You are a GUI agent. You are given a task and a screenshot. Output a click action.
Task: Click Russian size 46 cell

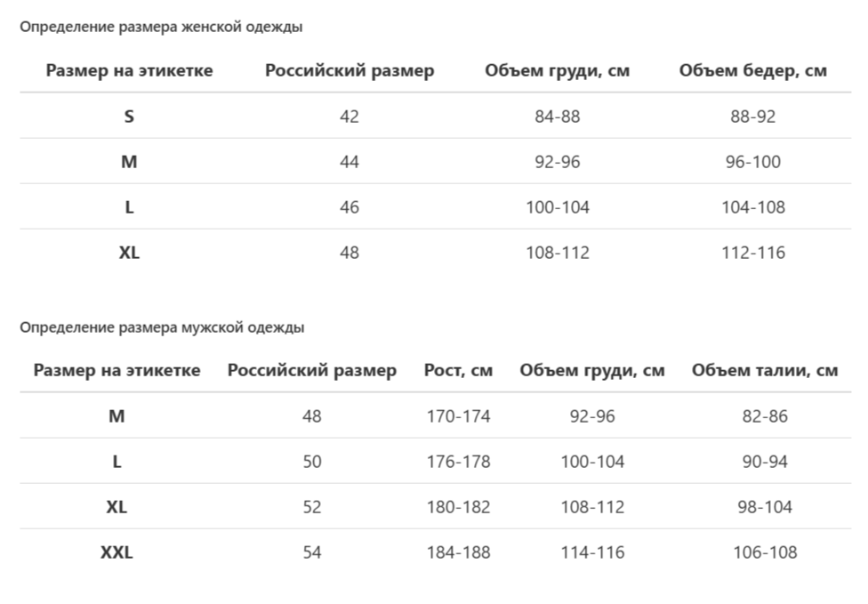click(350, 207)
